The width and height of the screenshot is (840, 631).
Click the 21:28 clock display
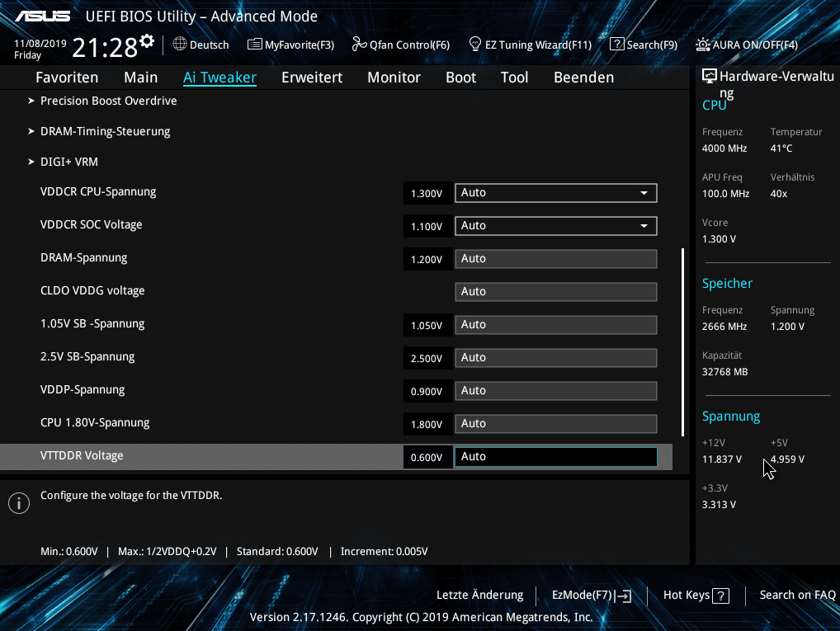pos(105,47)
